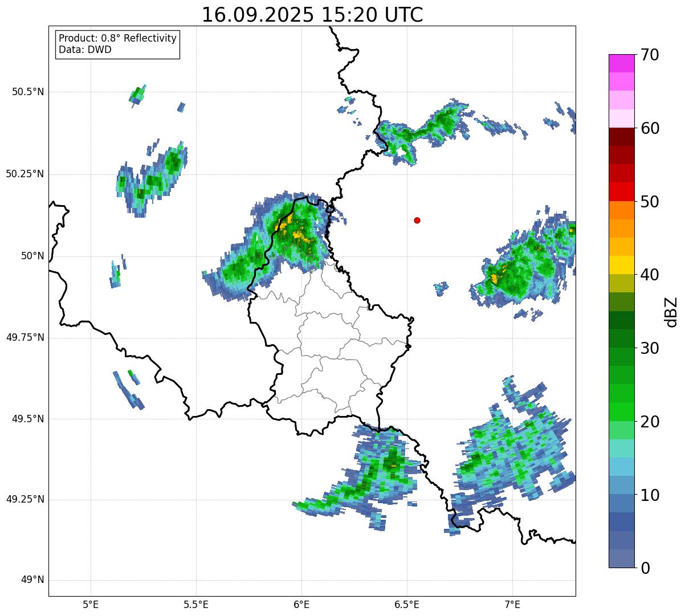The width and height of the screenshot is (685, 616).
Task: Click the latitude label "50°N"
Action: [x=33, y=256]
